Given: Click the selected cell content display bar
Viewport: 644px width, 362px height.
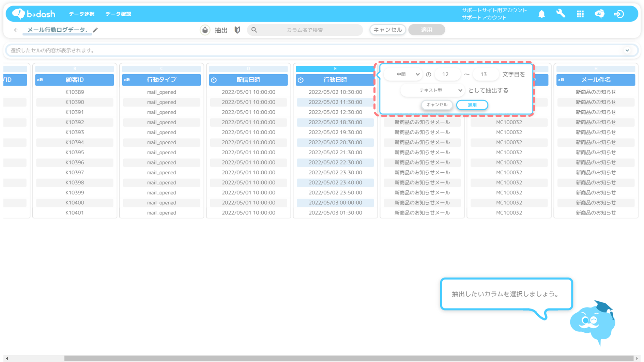Looking at the screenshot, I should pyautogui.click(x=322, y=50).
